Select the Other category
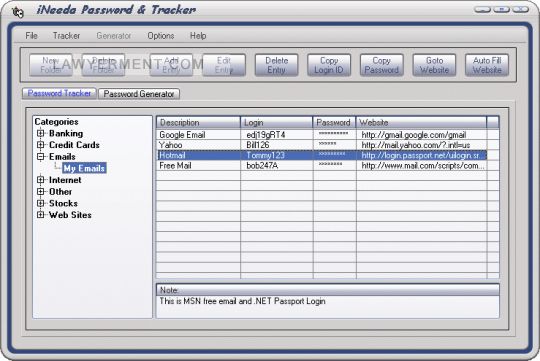Image resolution: width=540 pixels, height=361 pixels. tap(60, 192)
